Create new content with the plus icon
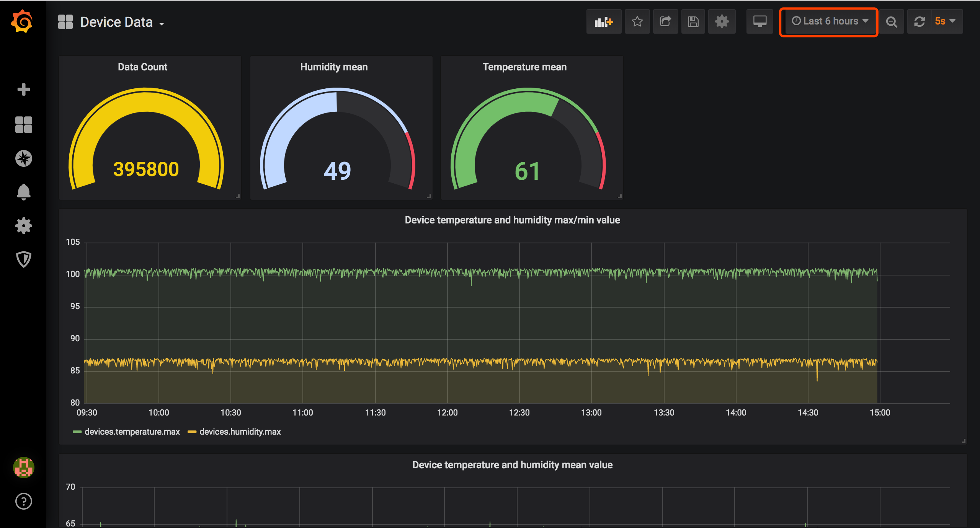 [x=24, y=89]
